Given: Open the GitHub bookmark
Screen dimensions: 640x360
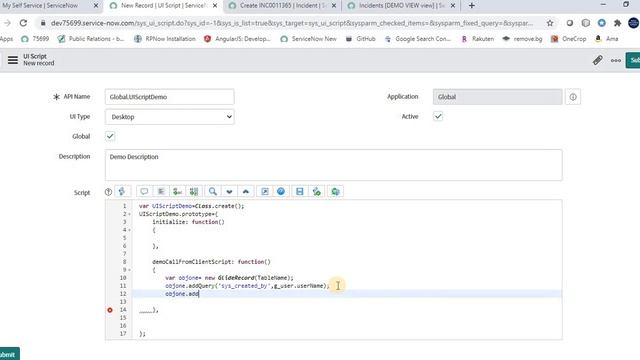Looking at the screenshot, I should (x=361, y=39).
